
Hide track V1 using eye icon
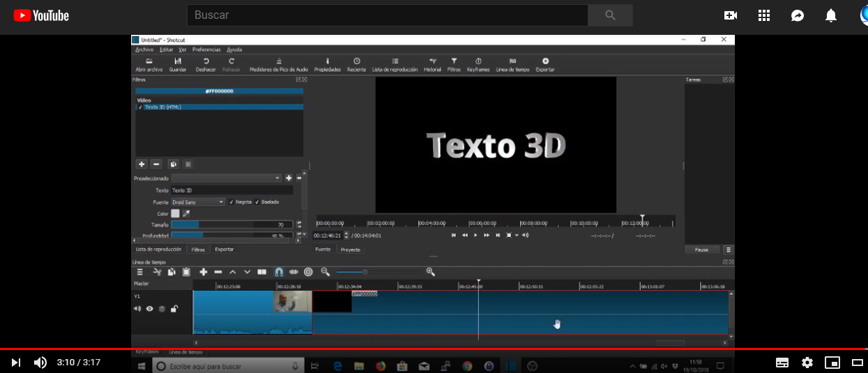tap(149, 309)
